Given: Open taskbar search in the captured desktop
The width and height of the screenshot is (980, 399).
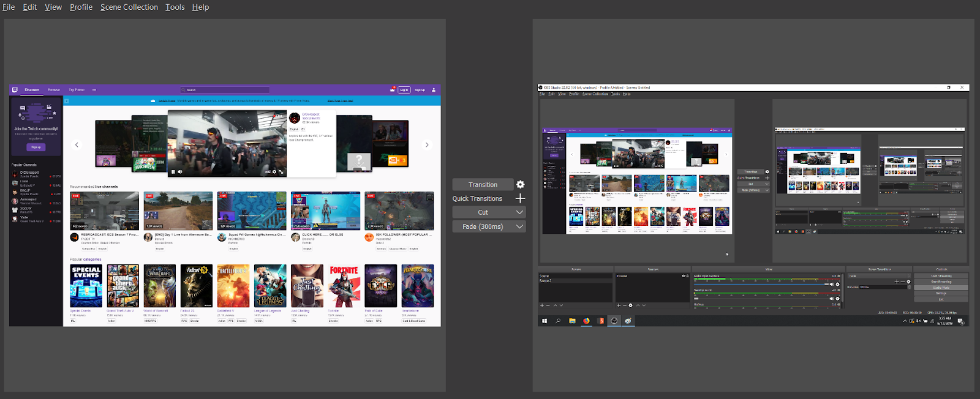Looking at the screenshot, I should [558, 321].
